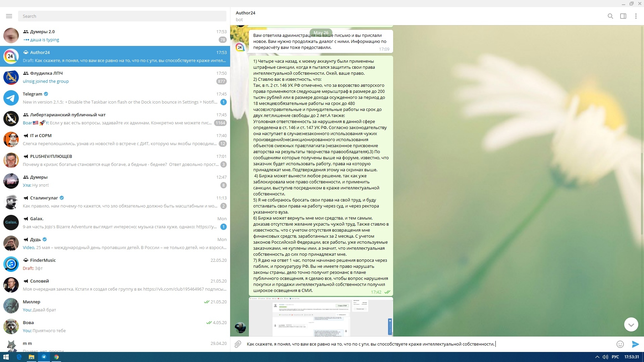Open chat with Вова
644x362 pixels.
point(115,326)
